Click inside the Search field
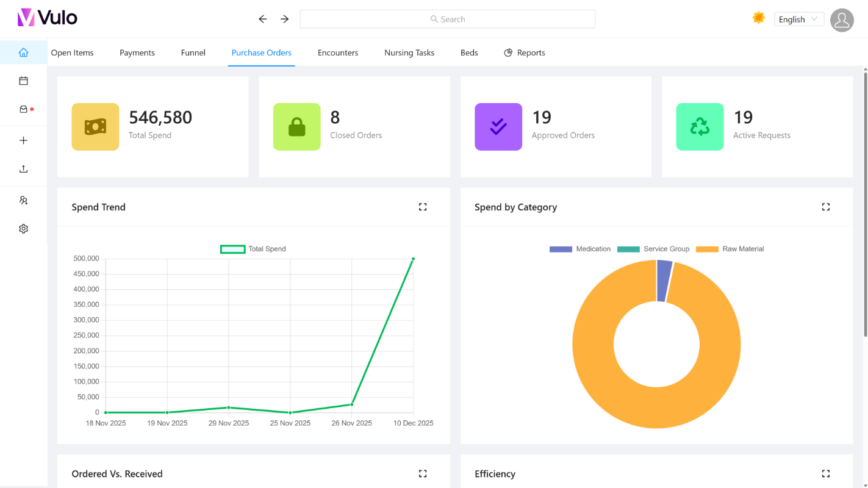The width and height of the screenshot is (868, 488). tap(448, 19)
